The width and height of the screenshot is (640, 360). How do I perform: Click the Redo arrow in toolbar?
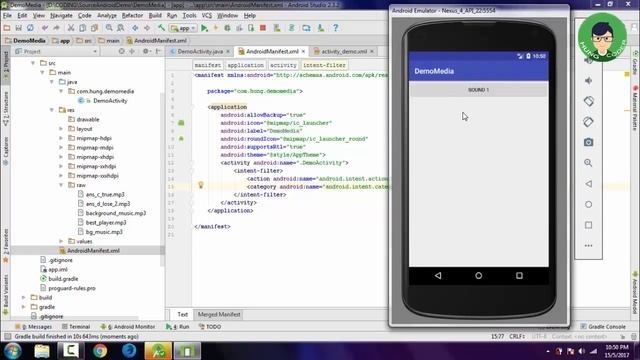pos(56,28)
